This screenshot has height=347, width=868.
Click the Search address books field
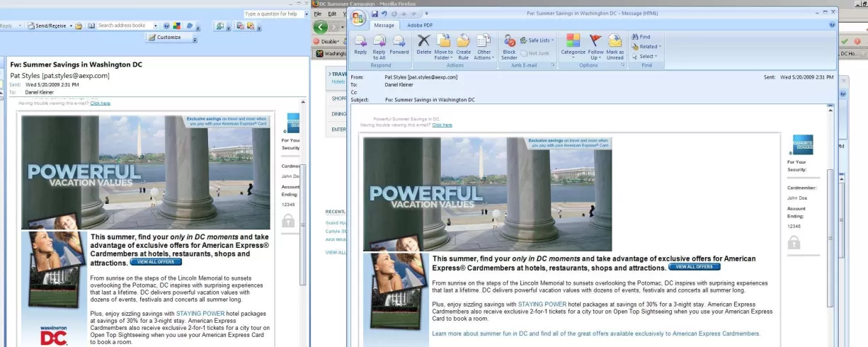(125, 25)
